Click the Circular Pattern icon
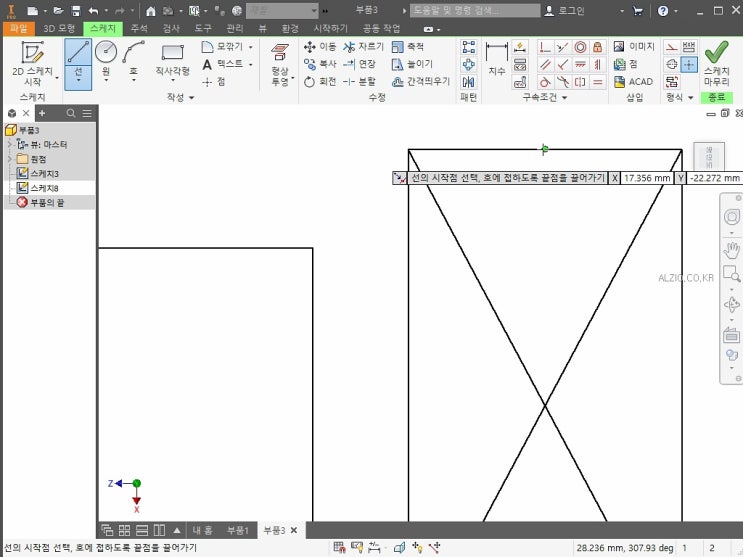 coord(469,64)
